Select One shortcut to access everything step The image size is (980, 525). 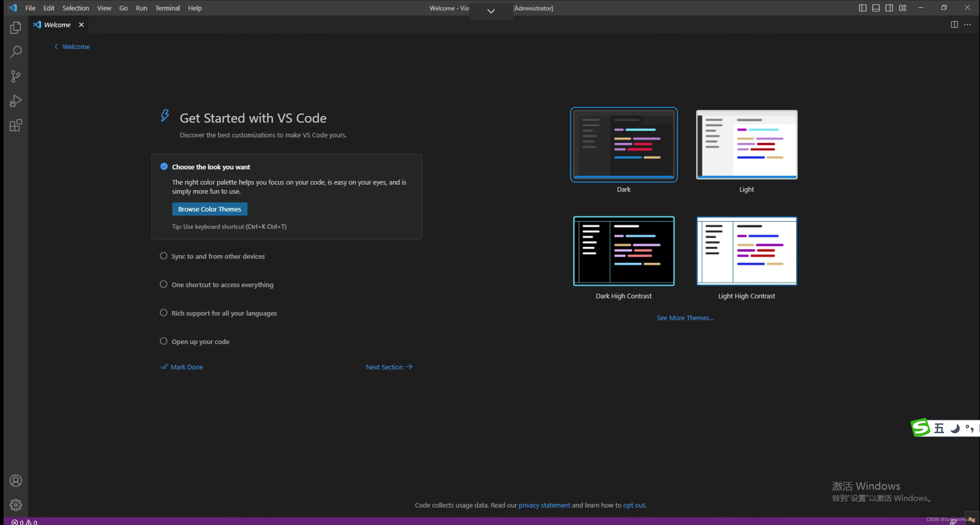222,285
